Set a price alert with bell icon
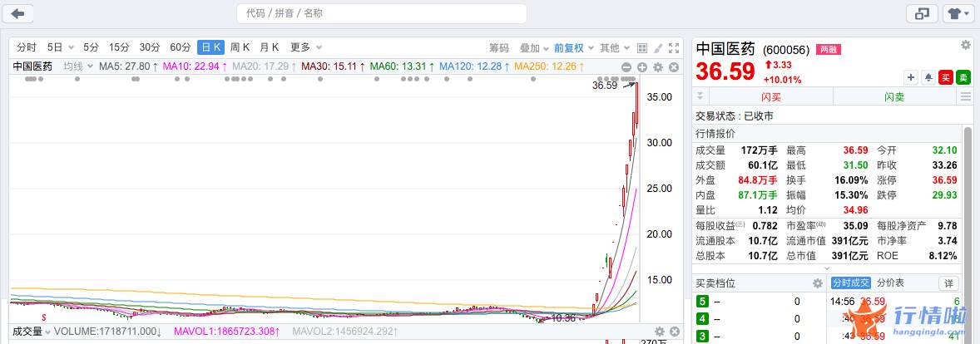 coord(928,77)
